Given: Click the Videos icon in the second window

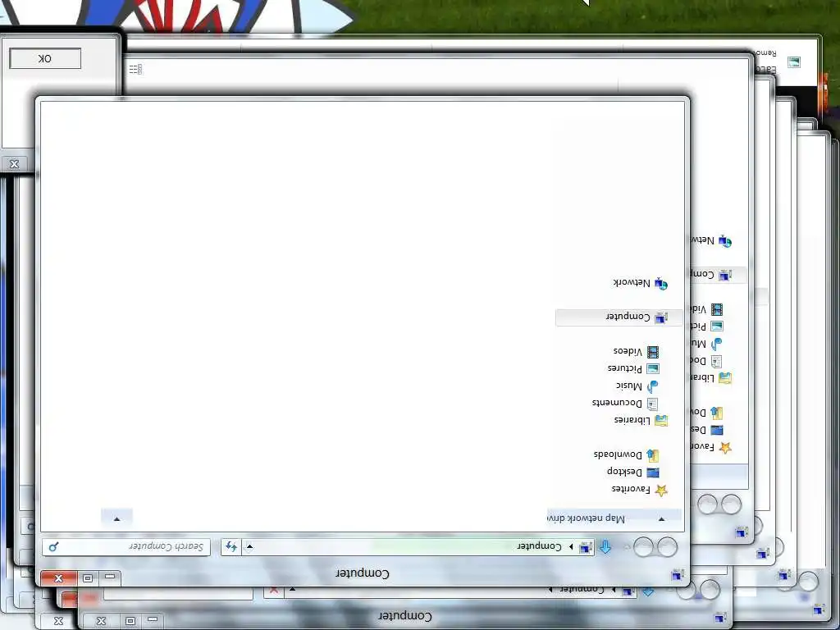Looking at the screenshot, I should [x=717, y=309].
